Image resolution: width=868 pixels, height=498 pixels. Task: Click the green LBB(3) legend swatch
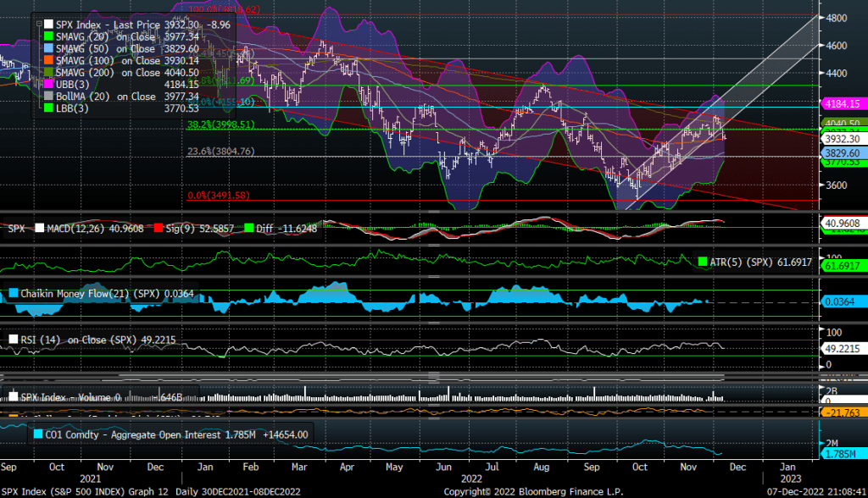pos(48,108)
